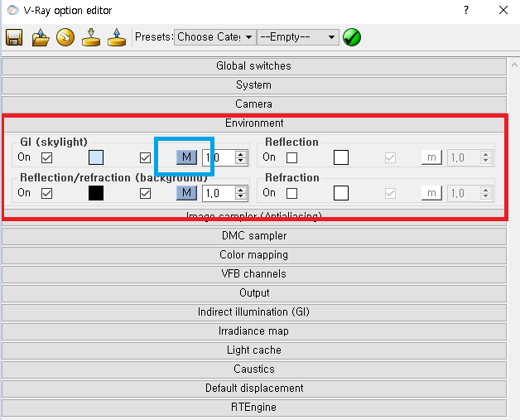Screen dimensions: 520x420
Task: Expand the Indirect illumination (GI) rollout
Action: coord(254,312)
